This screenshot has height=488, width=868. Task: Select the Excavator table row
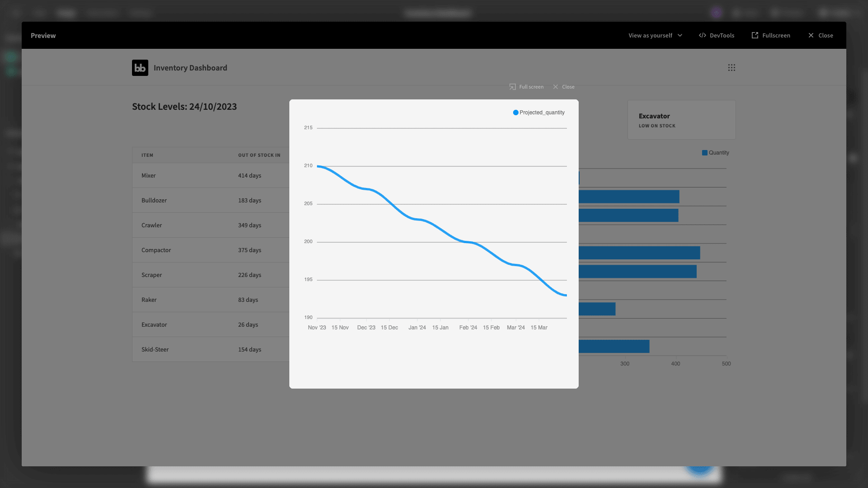point(211,324)
